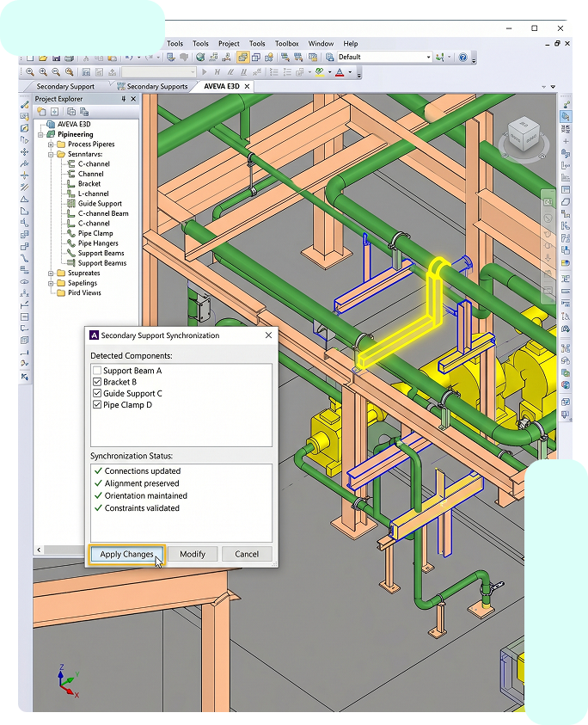588x725 pixels.
Task: Uncheck the Guide Support C checkbox
Action: [97, 393]
